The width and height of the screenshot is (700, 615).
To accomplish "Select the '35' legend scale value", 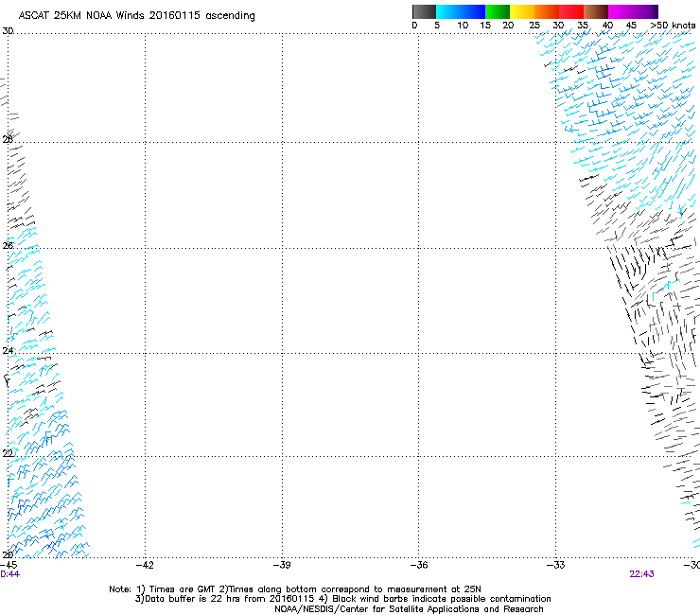I will pyautogui.click(x=583, y=26).
